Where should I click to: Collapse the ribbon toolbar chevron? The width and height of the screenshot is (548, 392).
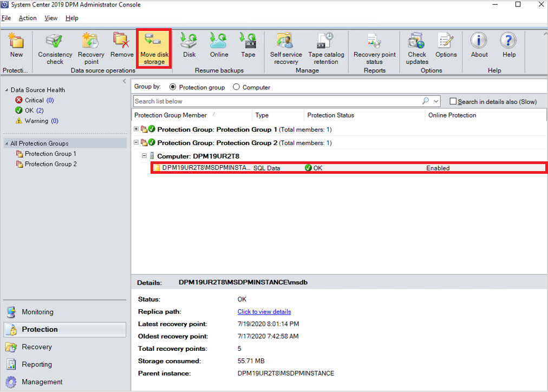(545, 34)
